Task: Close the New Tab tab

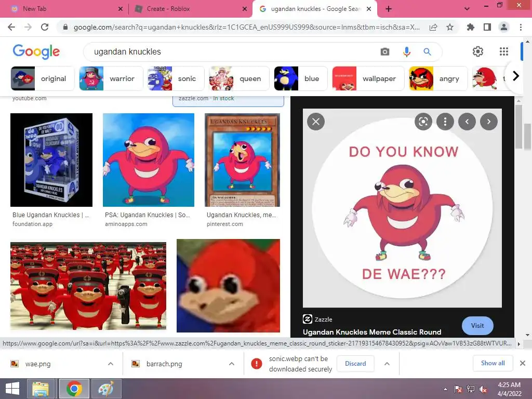Action: [x=121, y=9]
